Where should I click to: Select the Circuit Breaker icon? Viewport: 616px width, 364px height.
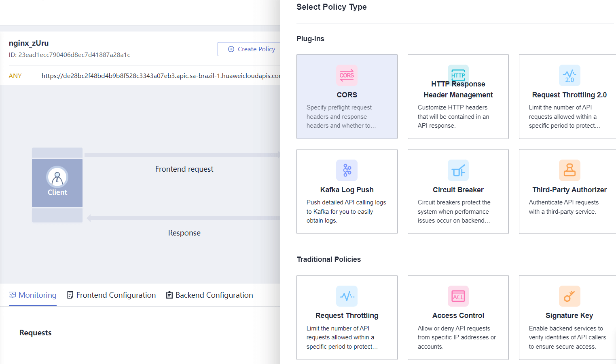click(458, 170)
